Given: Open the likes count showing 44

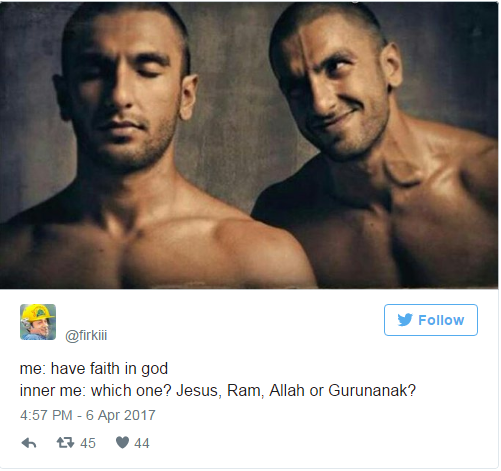Looking at the screenshot, I should (142, 443).
